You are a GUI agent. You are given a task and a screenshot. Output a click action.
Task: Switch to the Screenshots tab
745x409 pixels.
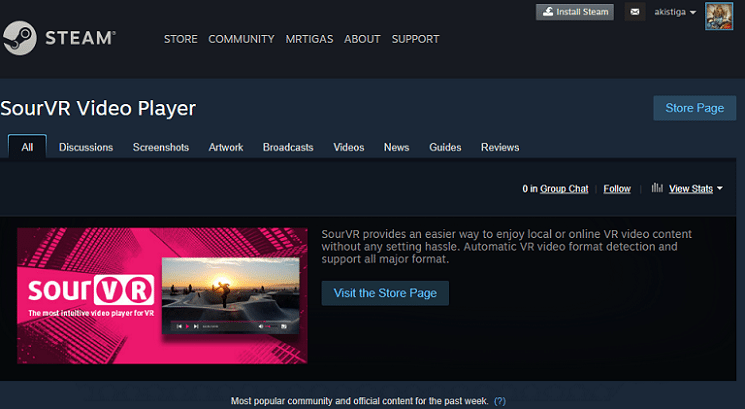[x=161, y=147]
